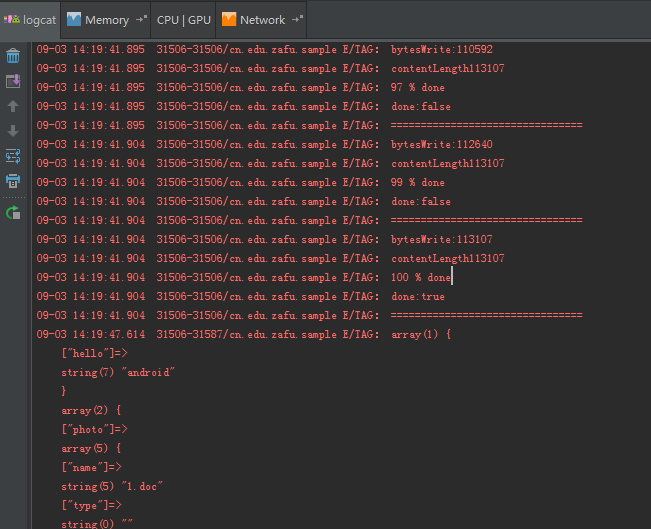The height and width of the screenshot is (529, 651).
Task: Click the 'done:true' log line
Action: click(418, 296)
